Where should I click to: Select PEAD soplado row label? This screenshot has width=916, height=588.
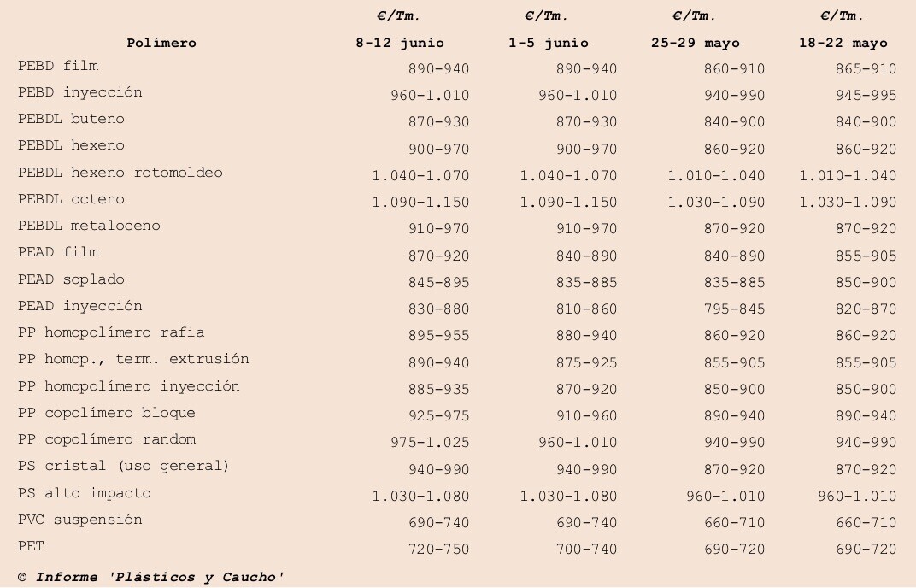(x=71, y=279)
